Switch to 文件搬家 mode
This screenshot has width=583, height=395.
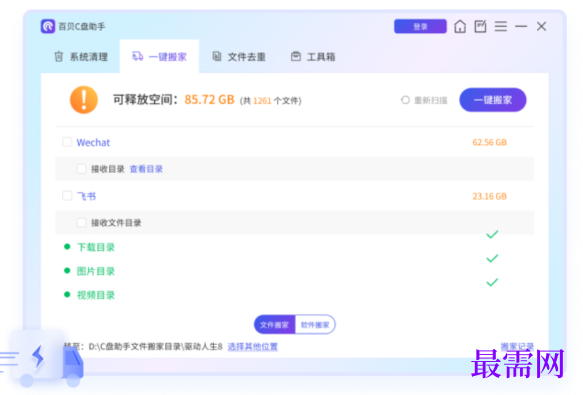point(274,325)
